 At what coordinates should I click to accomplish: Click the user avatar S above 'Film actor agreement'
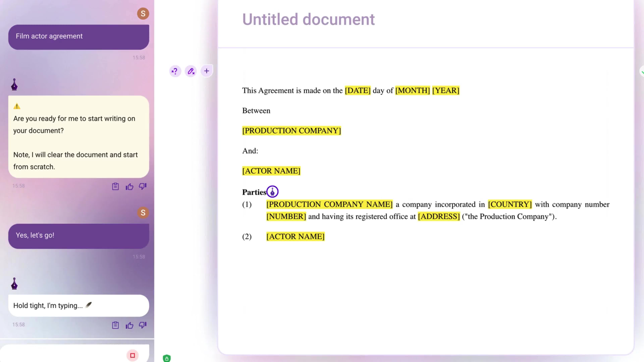(x=143, y=13)
